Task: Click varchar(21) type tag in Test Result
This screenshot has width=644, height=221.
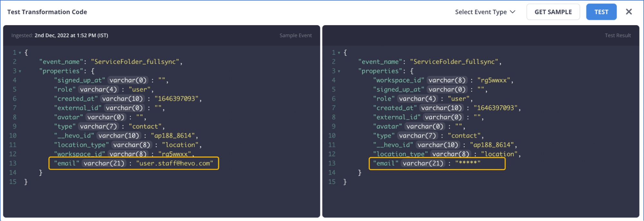Action: click(x=423, y=163)
